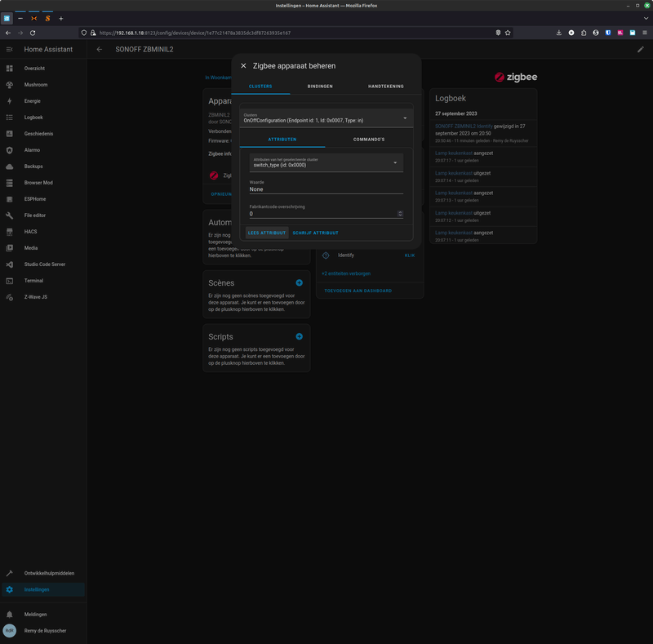The height and width of the screenshot is (644, 653).
Task: Click the Waarde input field
Action: (326, 189)
